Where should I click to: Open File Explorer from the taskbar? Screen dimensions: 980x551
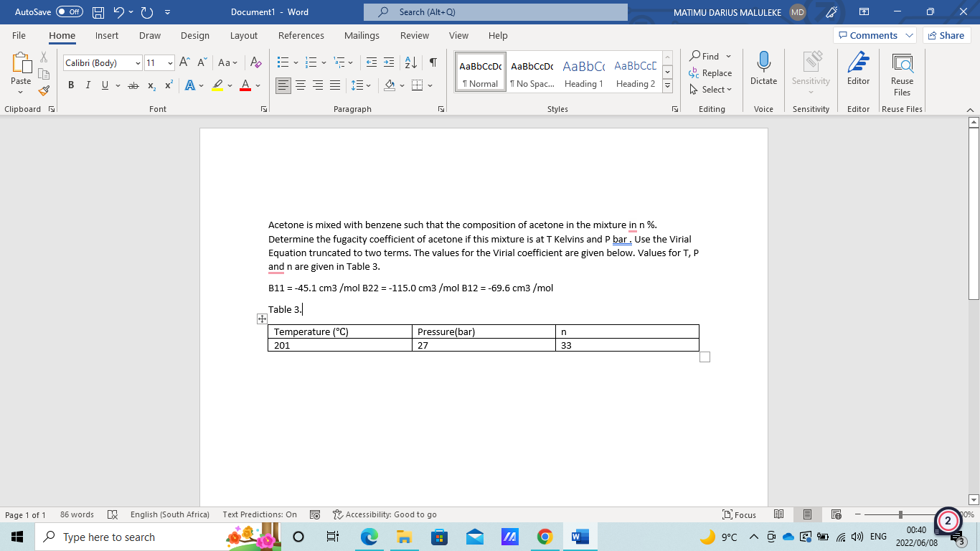point(404,537)
